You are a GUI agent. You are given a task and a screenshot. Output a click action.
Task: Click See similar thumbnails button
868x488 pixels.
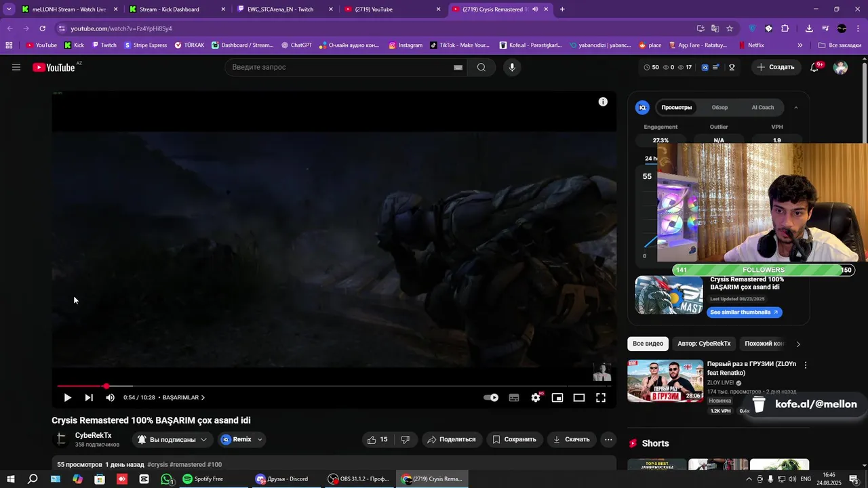745,312
